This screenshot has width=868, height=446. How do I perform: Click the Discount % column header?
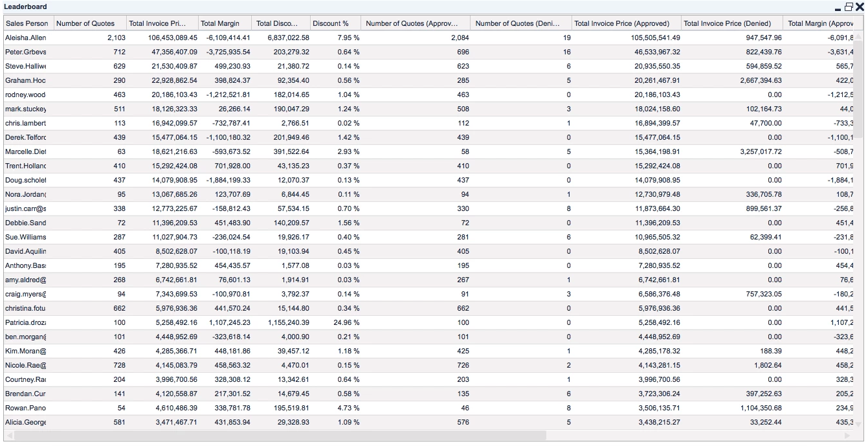coord(331,23)
